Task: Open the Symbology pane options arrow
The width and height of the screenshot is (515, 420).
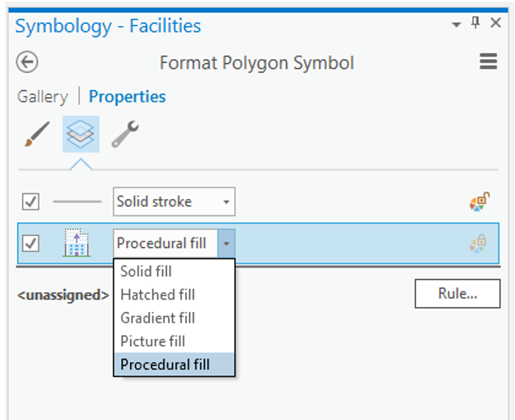Action: [x=456, y=25]
